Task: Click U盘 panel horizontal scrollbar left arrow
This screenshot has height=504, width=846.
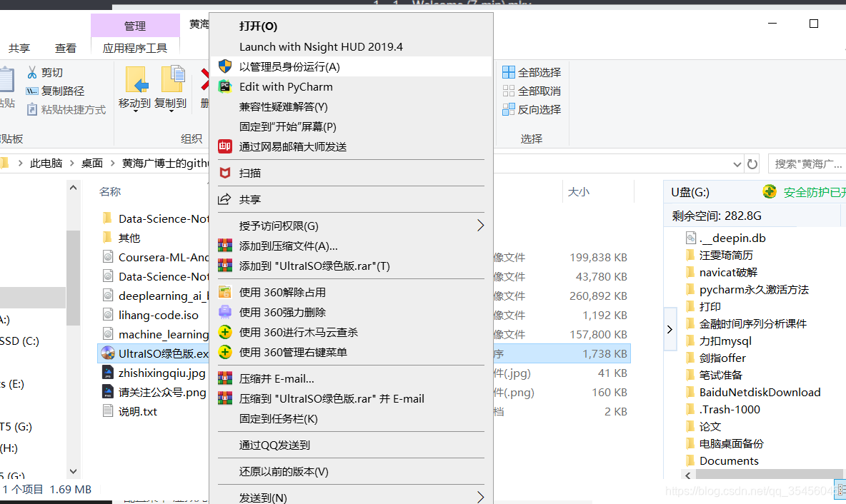Action: pos(687,475)
